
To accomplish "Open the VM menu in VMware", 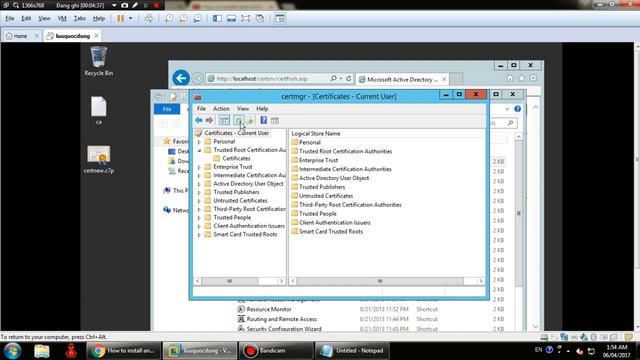I will click(x=62, y=18).
